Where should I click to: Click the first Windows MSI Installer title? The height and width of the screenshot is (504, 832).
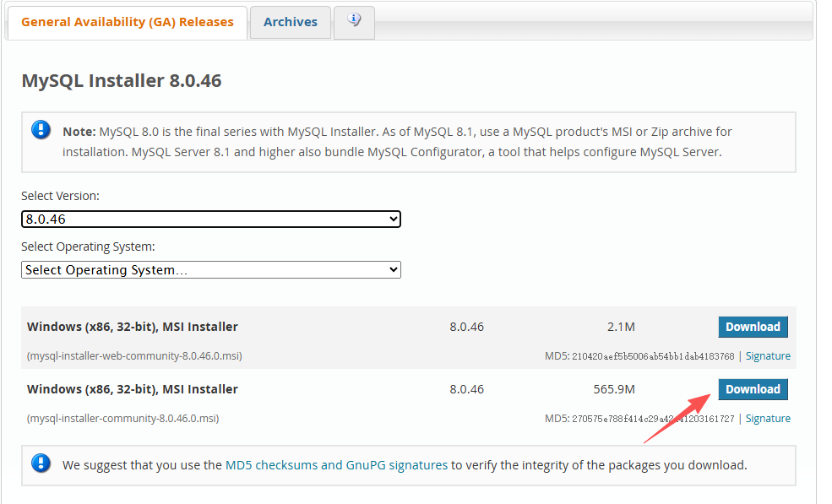coord(132,327)
